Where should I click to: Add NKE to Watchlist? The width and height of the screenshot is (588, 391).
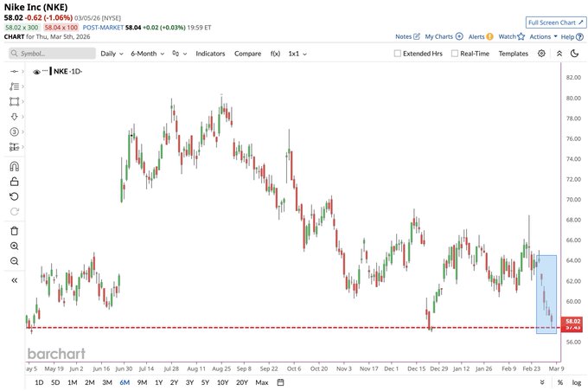[512, 36]
